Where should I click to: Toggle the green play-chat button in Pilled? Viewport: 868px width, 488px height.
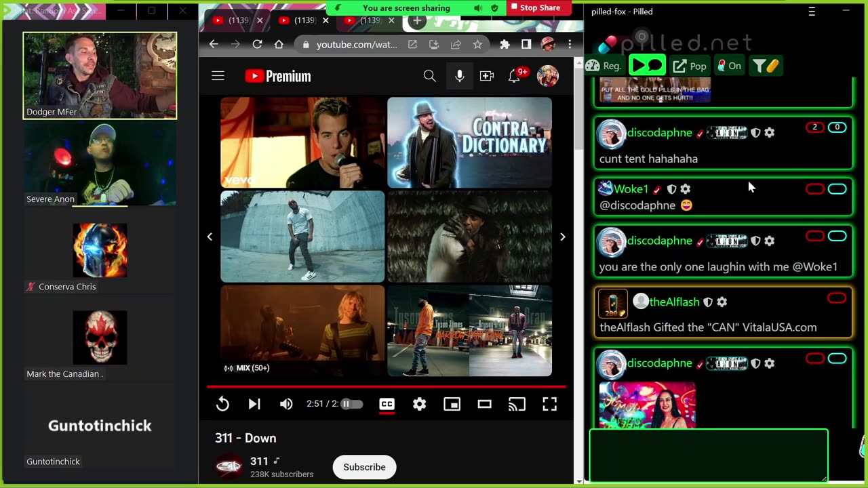point(647,66)
